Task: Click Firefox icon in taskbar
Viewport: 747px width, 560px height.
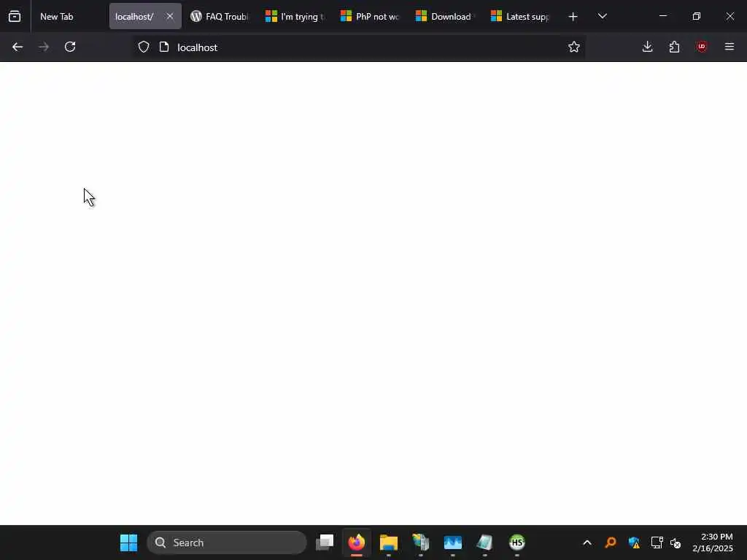Action: (357, 542)
